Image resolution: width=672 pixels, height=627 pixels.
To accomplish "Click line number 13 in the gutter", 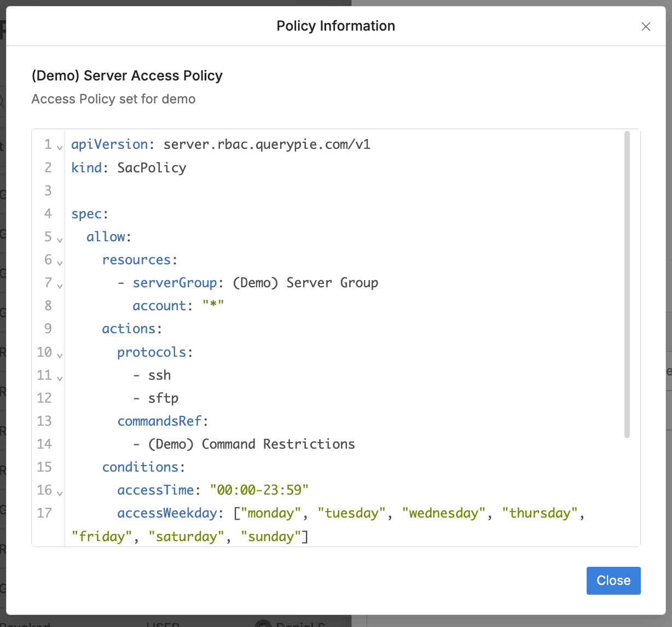I will pyautogui.click(x=44, y=421).
